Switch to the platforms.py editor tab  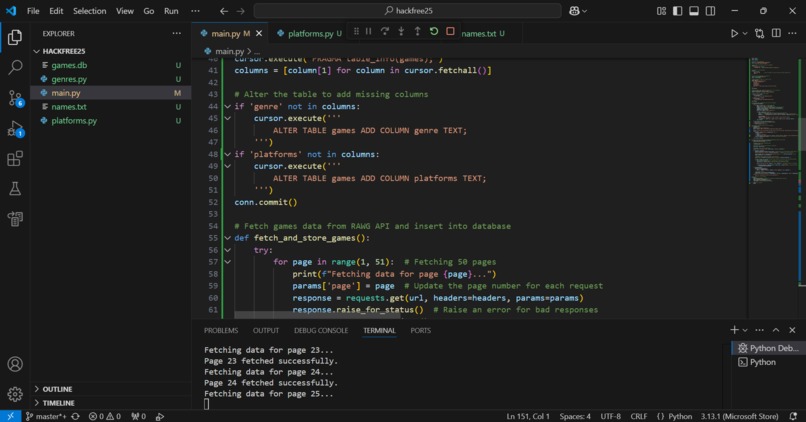[x=309, y=33]
